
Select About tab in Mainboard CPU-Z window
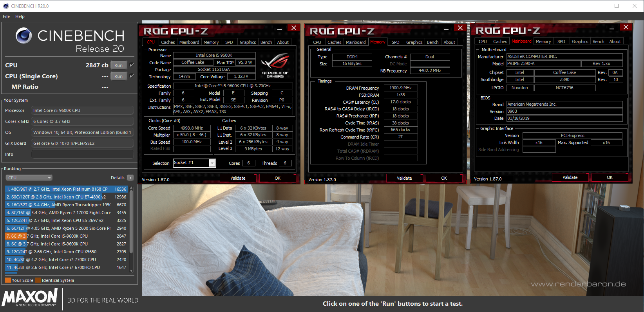615,41
